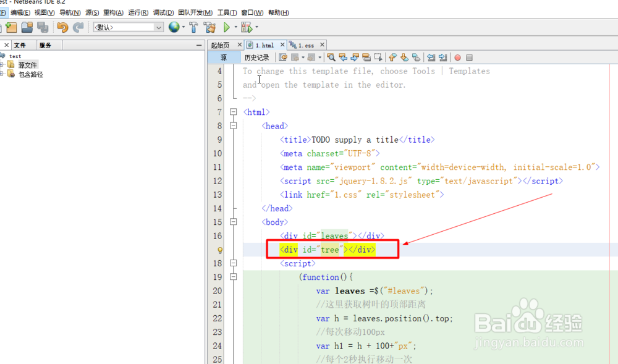Screen dimensions: 618x364
Task: Open the 工具(T) menu
Action: pos(227,12)
